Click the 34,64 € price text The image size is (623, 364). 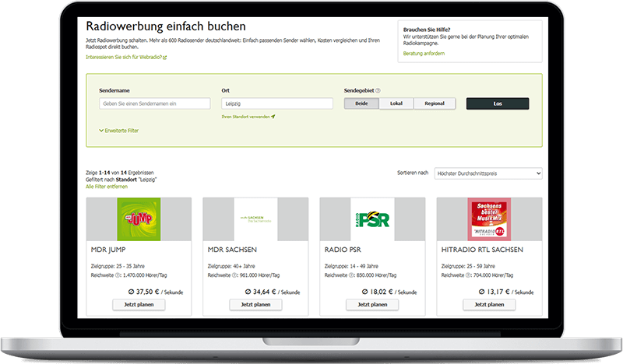click(264, 292)
